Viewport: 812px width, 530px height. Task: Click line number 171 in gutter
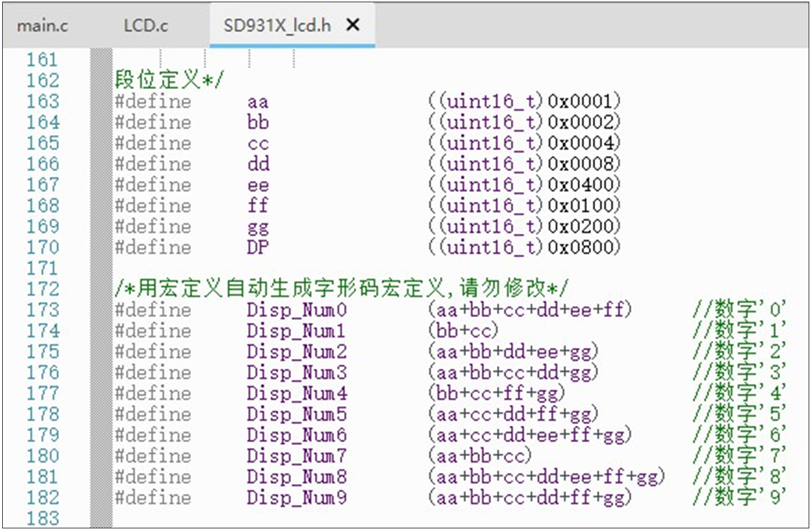pyautogui.click(x=43, y=268)
